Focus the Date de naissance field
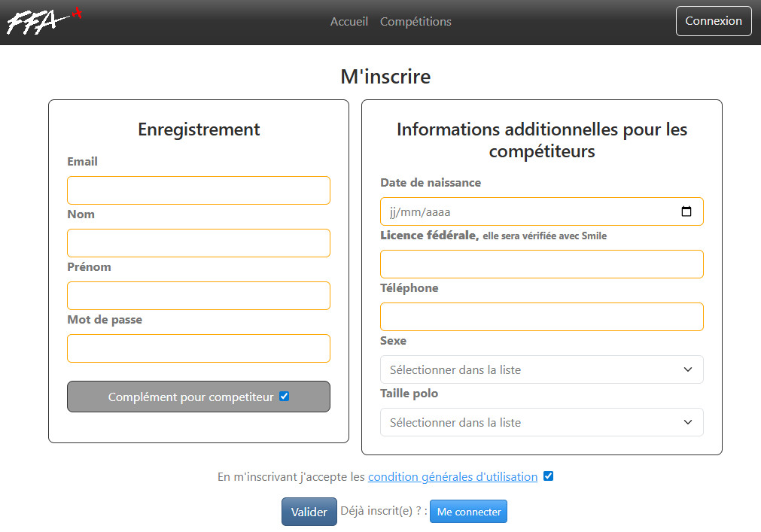 [x=527, y=211]
